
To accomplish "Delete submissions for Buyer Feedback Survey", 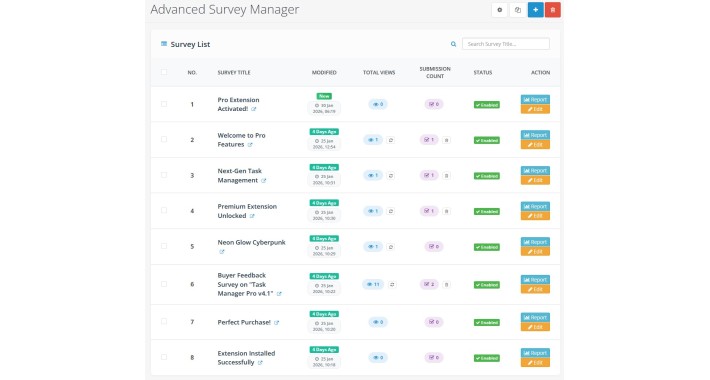I will pyautogui.click(x=446, y=285).
